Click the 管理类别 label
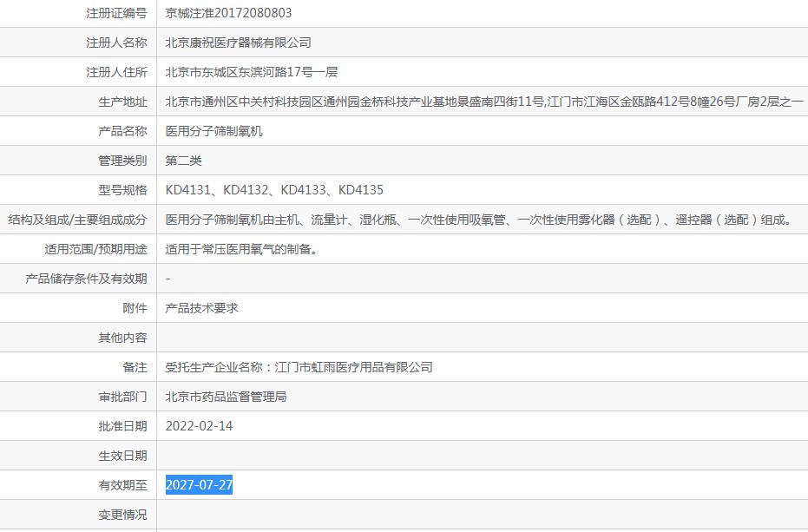The image size is (808, 532). click(122, 161)
